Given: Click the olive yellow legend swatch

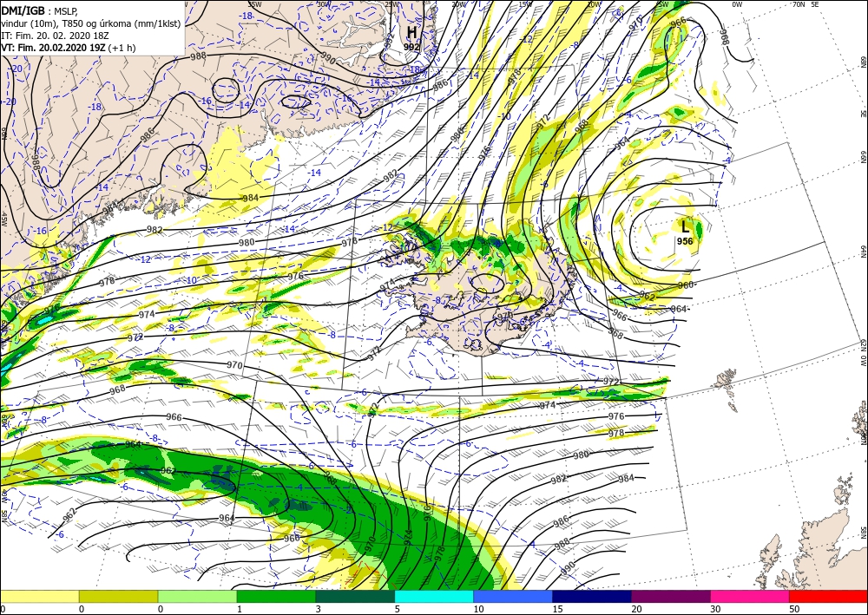Looking at the screenshot, I should coord(118,596).
